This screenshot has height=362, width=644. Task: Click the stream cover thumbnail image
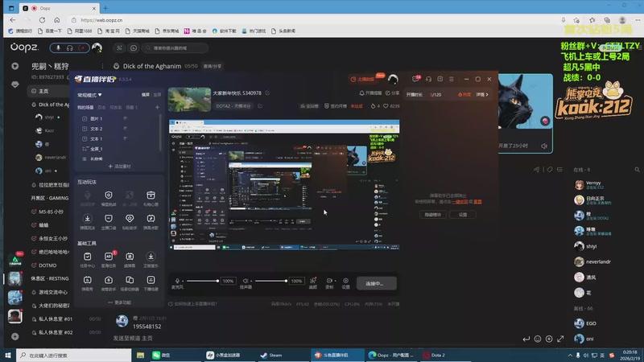(x=189, y=99)
